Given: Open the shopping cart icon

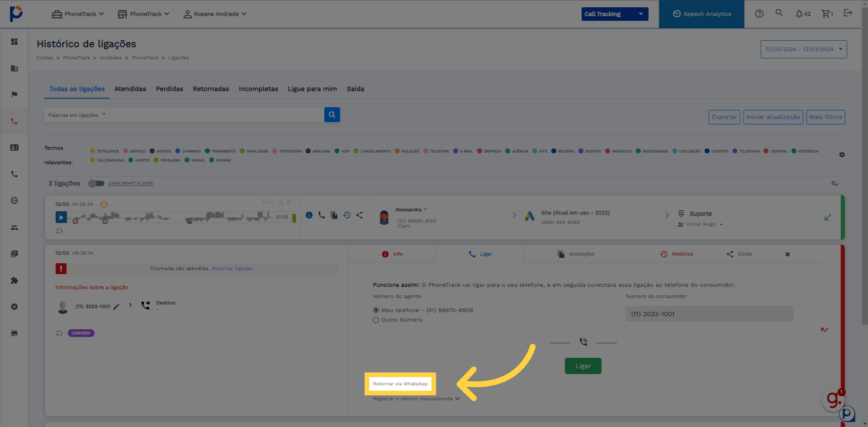Looking at the screenshot, I should (827, 14).
